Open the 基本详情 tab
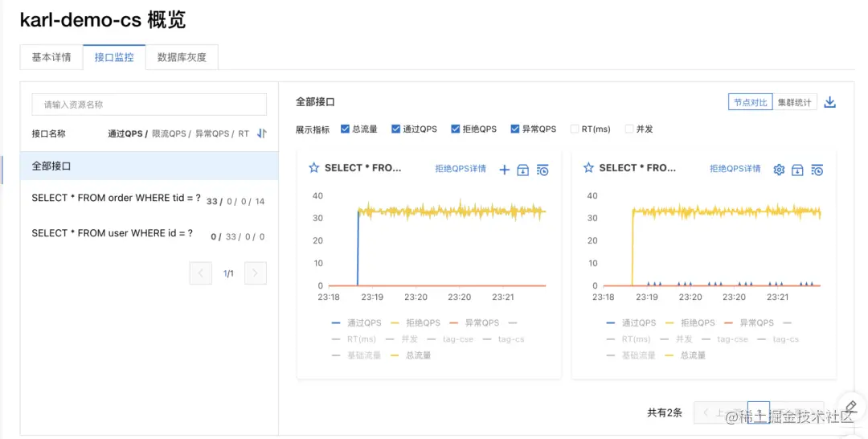This screenshot has height=439, width=868. [x=51, y=58]
